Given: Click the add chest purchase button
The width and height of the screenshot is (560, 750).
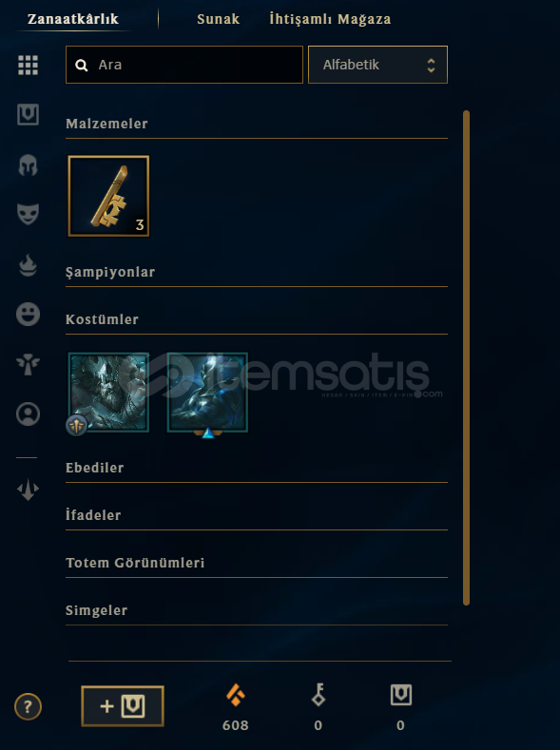Looking at the screenshot, I should 123,706.
